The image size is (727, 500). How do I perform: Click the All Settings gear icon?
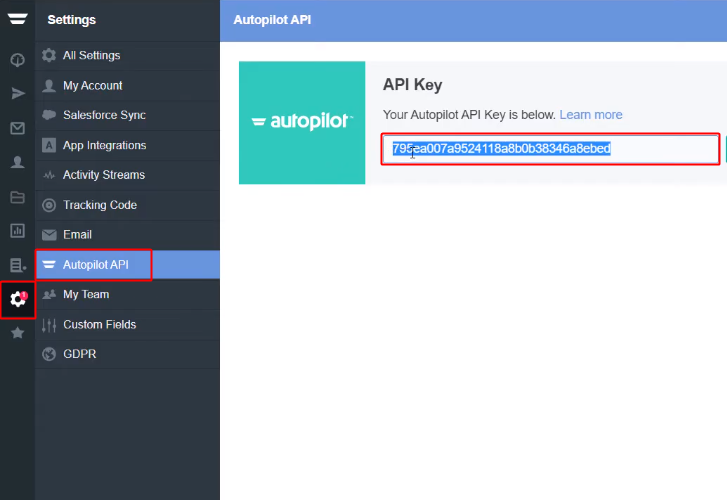pyautogui.click(x=49, y=55)
